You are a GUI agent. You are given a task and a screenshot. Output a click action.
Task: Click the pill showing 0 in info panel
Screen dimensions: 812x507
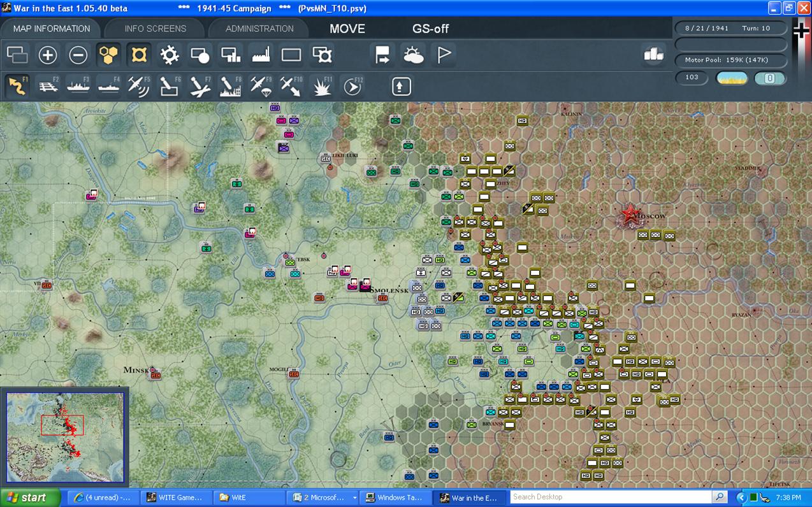(x=770, y=78)
